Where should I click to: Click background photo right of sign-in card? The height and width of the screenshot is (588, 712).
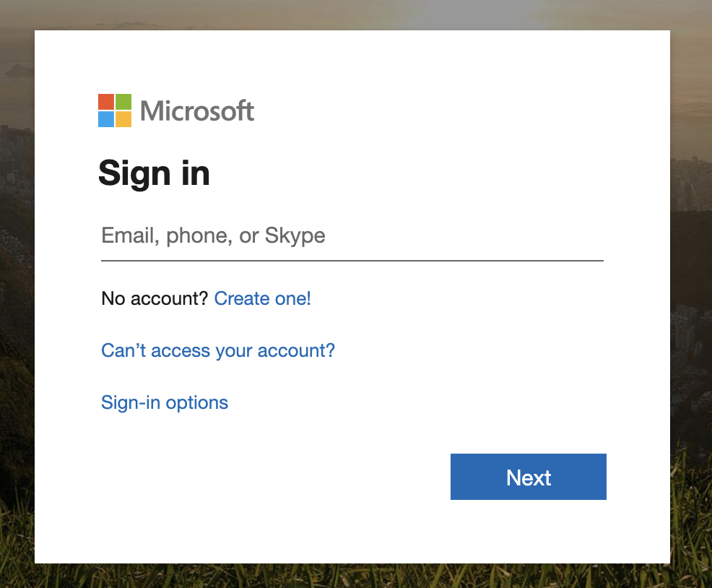tap(691, 289)
